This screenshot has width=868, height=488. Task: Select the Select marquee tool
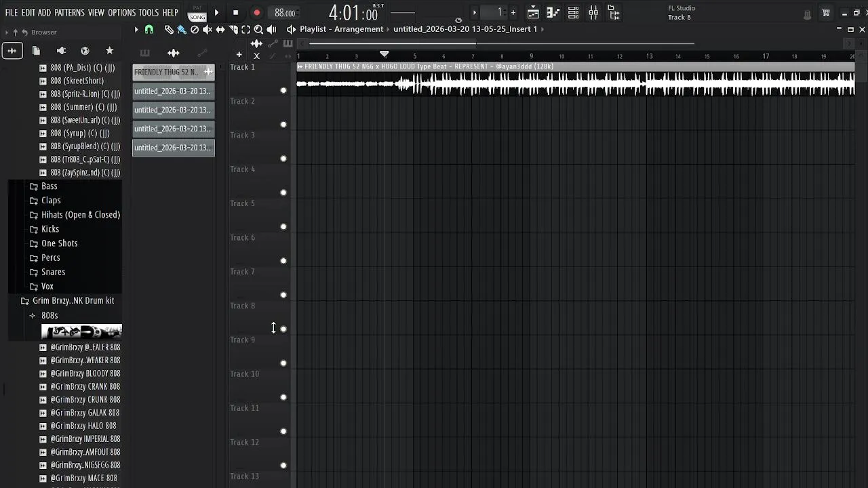click(x=246, y=29)
